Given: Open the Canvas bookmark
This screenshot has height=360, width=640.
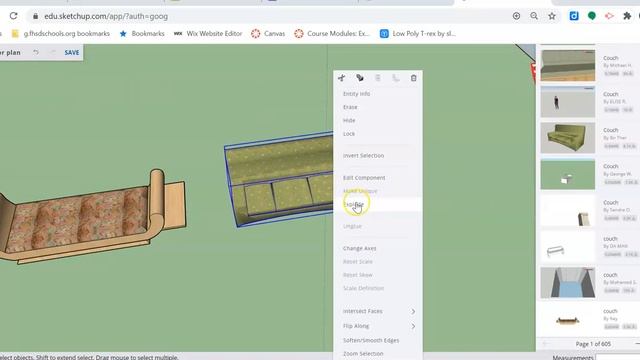Looking at the screenshot, I should coord(268,33).
